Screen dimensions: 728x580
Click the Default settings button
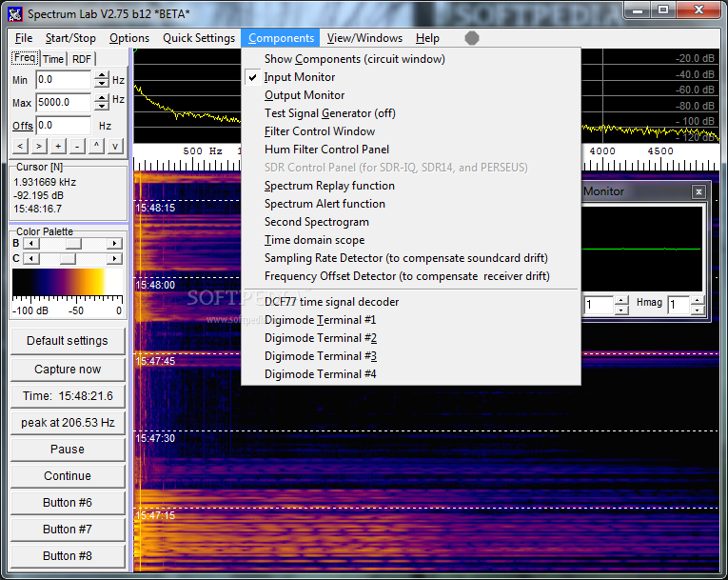[x=68, y=341]
